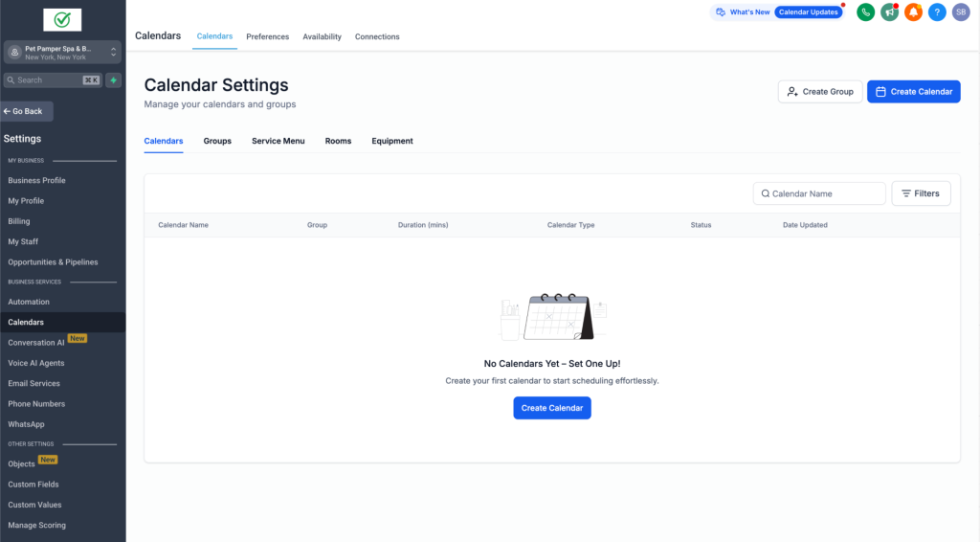The width and height of the screenshot is (980, 542).
Task: Focus the sidebar Search field
Action: click(x=54, y=80)
